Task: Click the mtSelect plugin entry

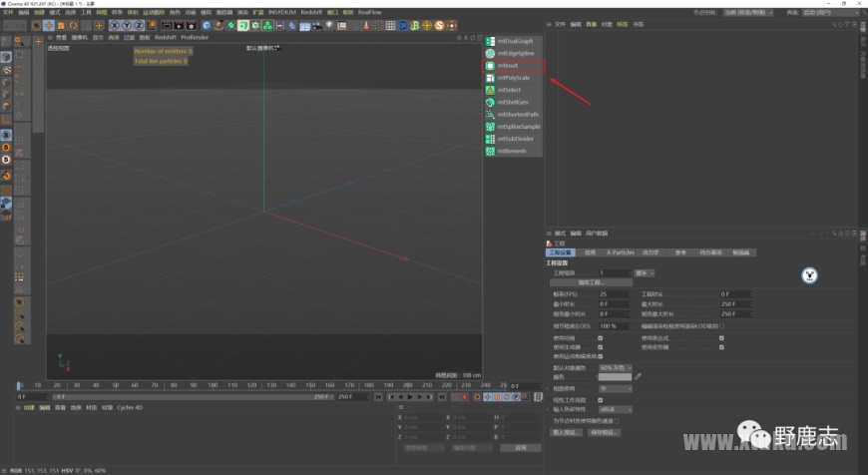Action: click(513, 90)
